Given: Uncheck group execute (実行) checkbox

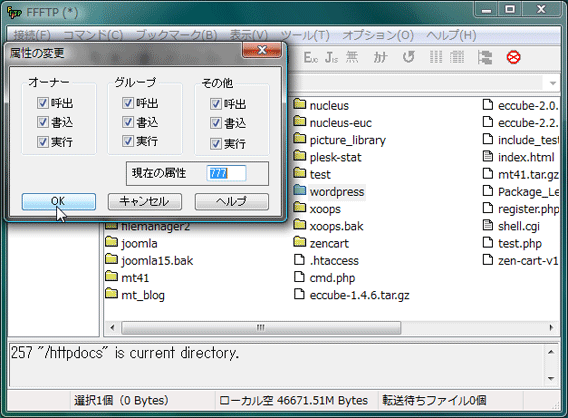Looking at the screenshot, I should click(128, 141).
